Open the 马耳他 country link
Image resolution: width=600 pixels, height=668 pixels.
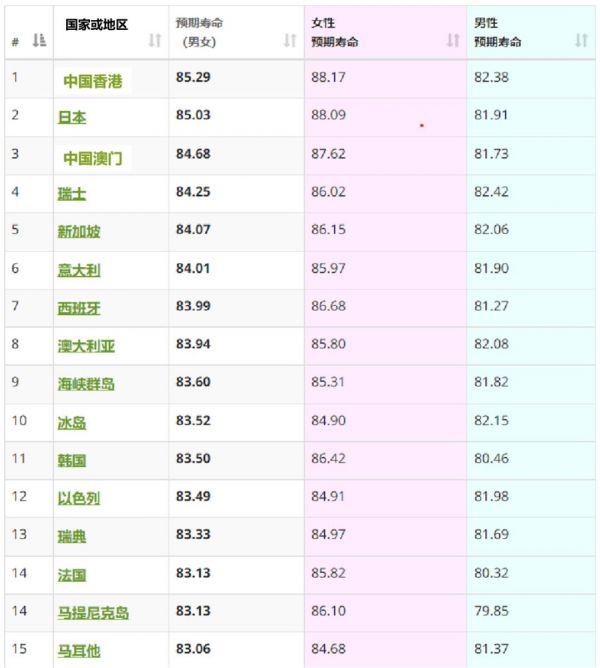79,651
